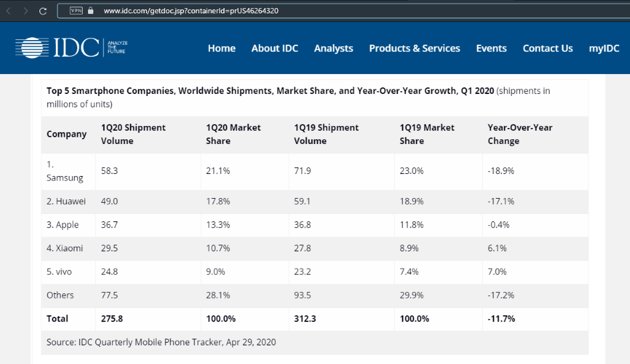Open the Events navigation item
Viewport: 630px width, 364px height.
(491, 48)
